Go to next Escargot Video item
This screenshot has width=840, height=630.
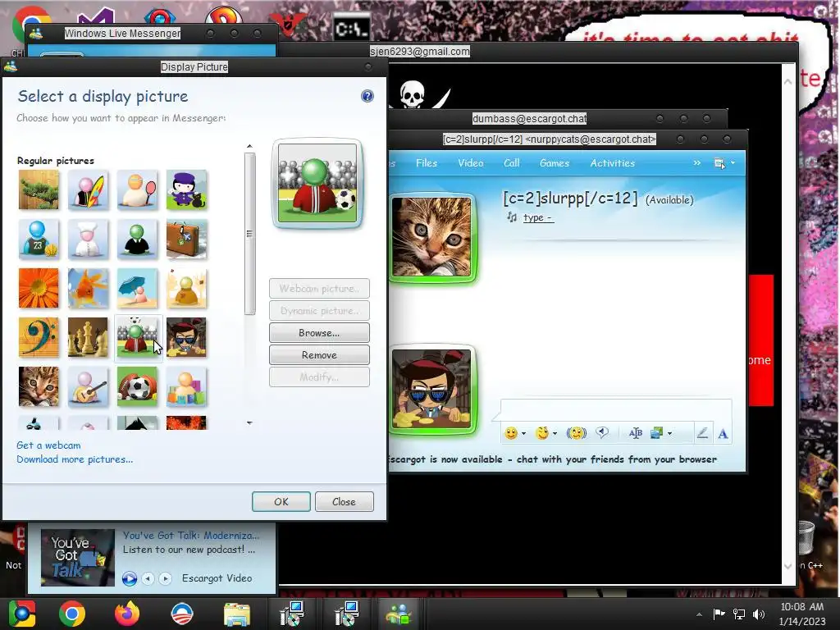[x=165, y=578]
